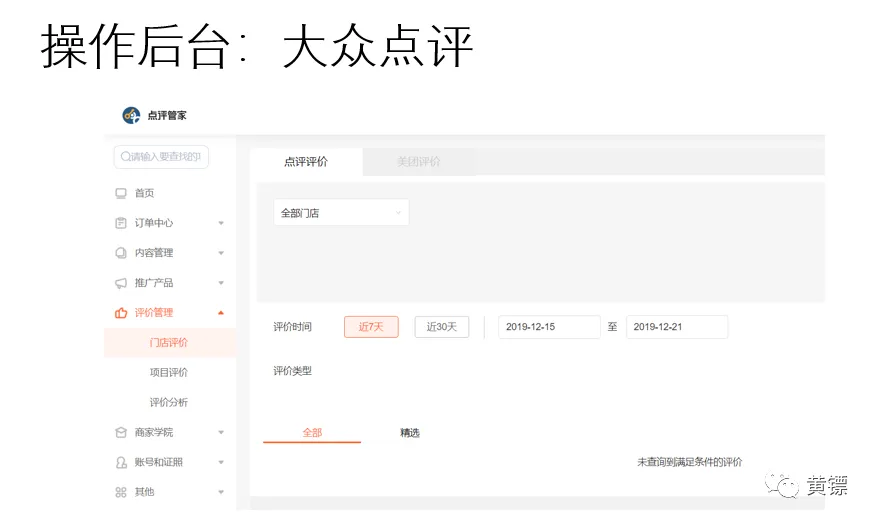
Task: Open 门店评价 submenu item
Action: click(170, 342)
